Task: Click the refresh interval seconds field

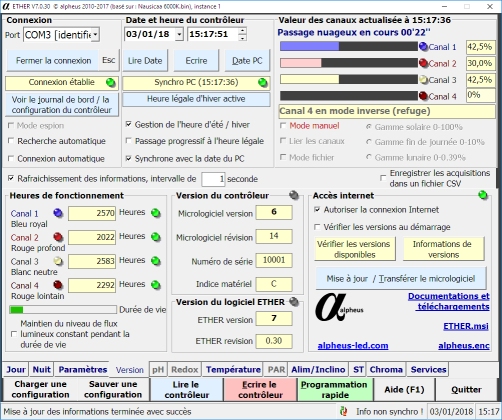Action: (213, 179)
